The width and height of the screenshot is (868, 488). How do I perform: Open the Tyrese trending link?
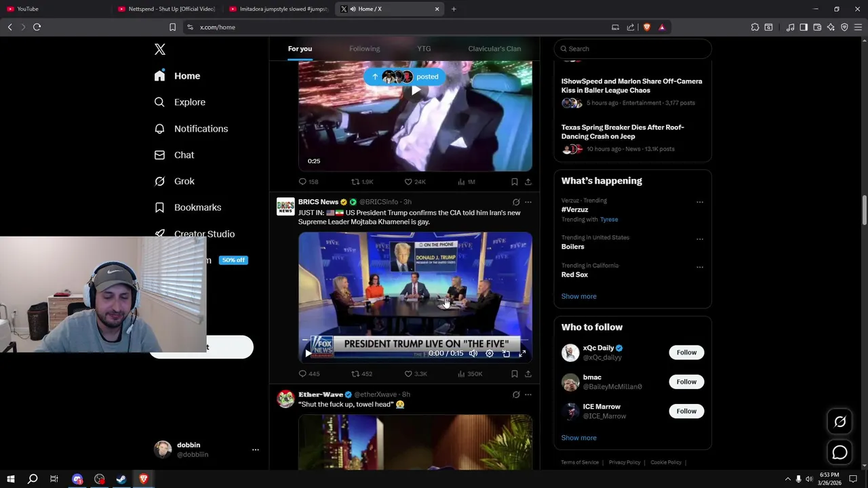pos(609,220)
